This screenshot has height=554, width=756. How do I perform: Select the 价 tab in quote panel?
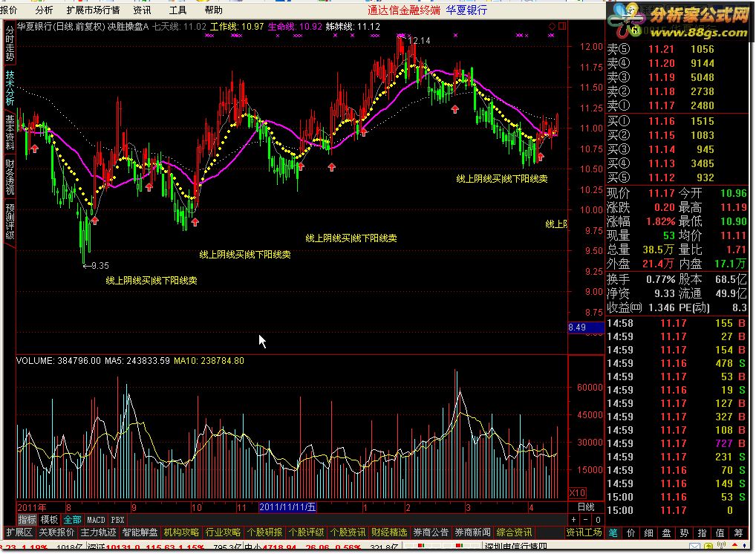pyautogui.click(x=630, y=532)
